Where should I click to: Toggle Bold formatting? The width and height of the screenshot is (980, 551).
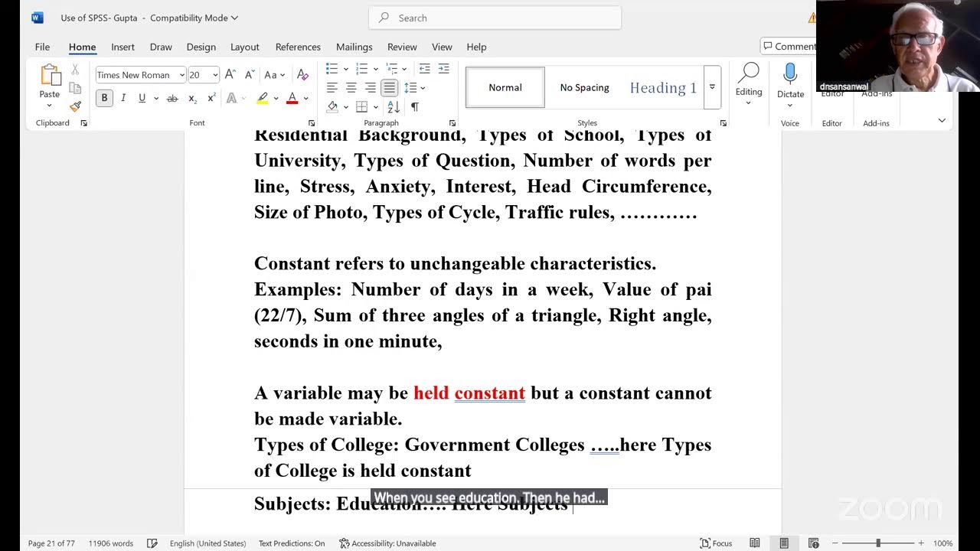click(x=104, y=98)
